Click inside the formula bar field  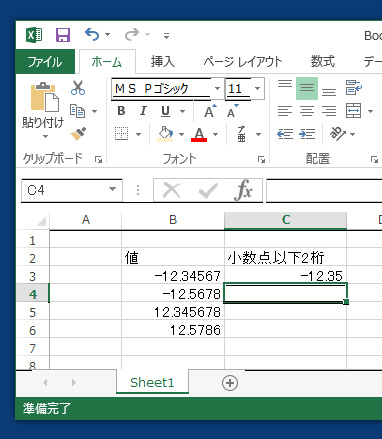324,190
